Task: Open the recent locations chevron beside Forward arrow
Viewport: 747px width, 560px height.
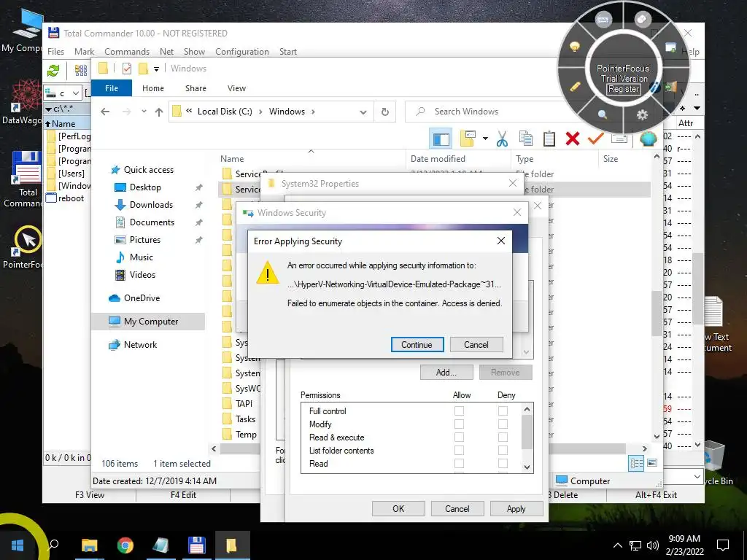Action: [x=144, y=112]
